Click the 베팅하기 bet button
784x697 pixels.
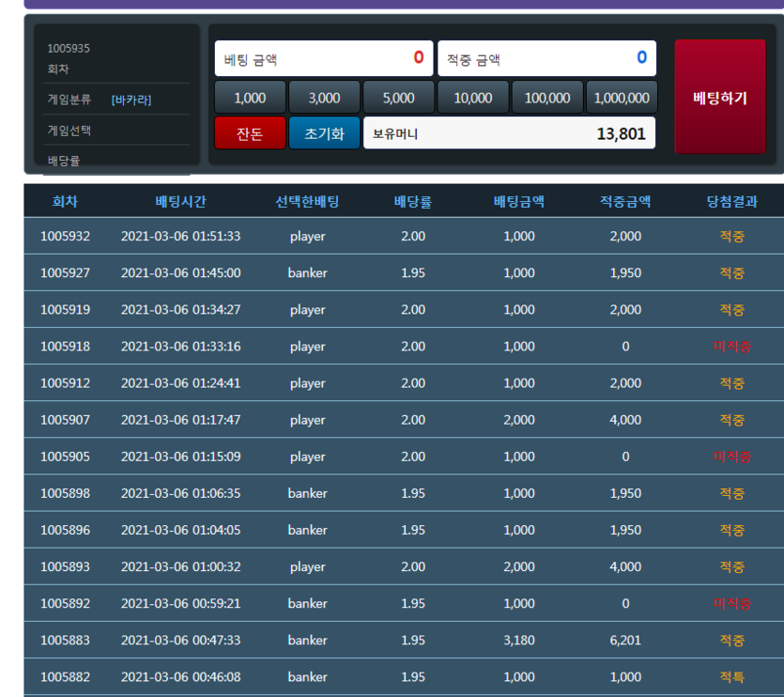click(720, 97)
